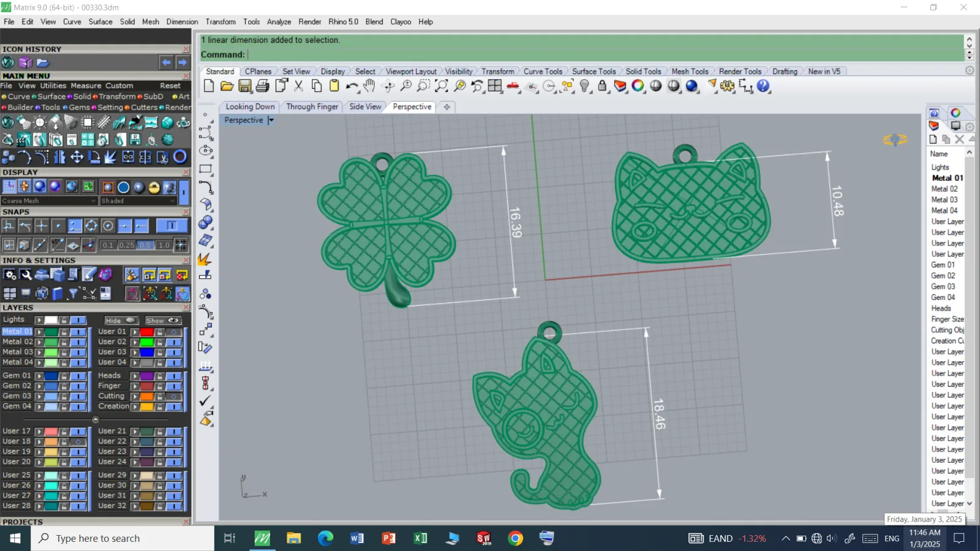Viewport: 980px width, 551px height.
Task: Click the New file icon in Standard toolbar
Action: point(209,86)
